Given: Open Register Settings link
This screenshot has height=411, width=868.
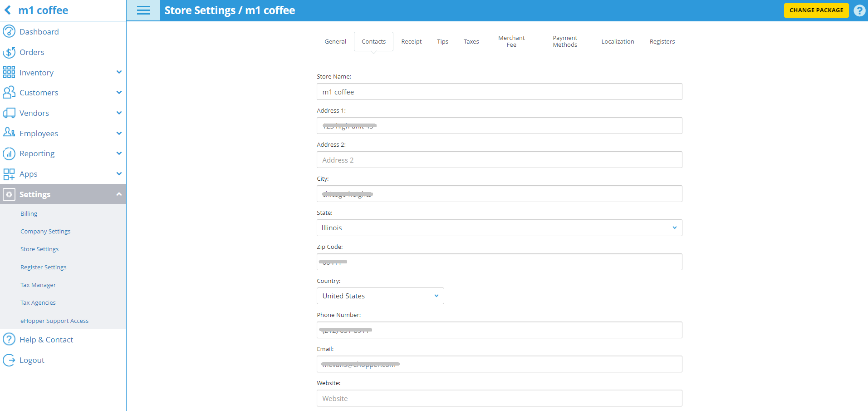Looking at the screenshot, I should (x=44, y=267).
